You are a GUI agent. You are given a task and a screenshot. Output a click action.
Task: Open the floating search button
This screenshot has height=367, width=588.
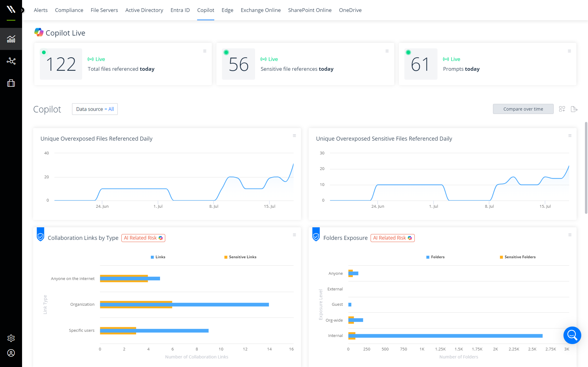pyautogui.click(x=572, y=335)
